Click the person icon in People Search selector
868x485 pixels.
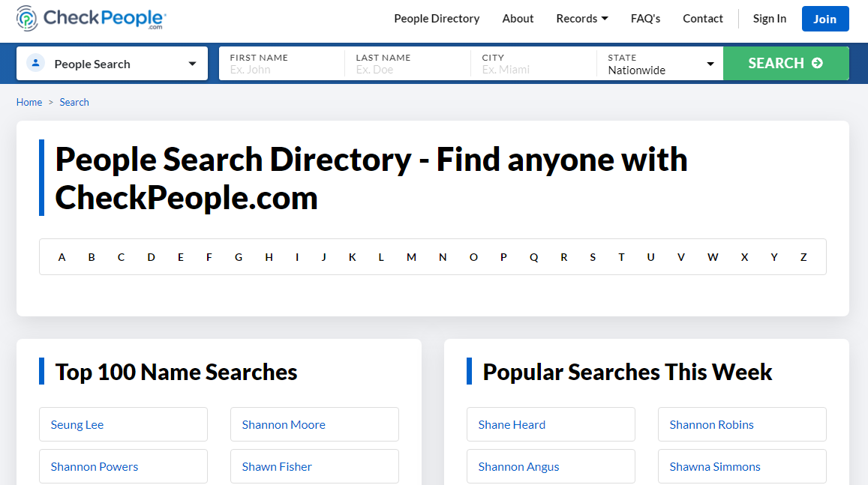click(36, 63)
